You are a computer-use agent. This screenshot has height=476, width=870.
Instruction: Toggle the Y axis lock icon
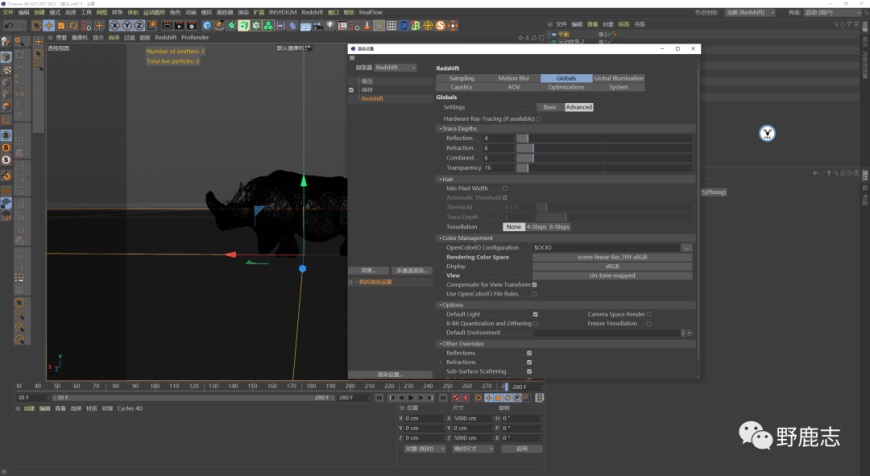[127, 26]
